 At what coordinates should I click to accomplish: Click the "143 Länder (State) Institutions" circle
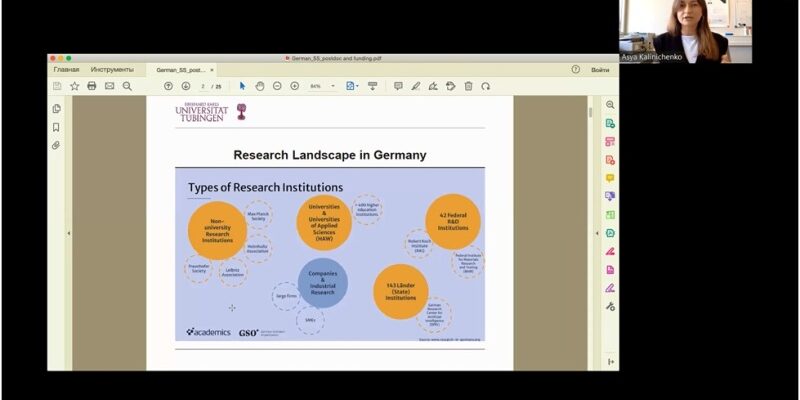[x=401, y=292]
